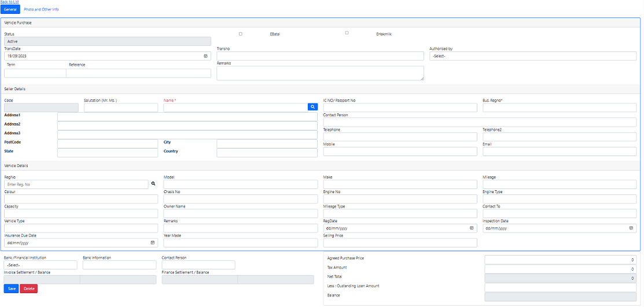The image size is (644, 307).
Task: Click the seller Name search magnifier button
Action: [x=312, y=107]
